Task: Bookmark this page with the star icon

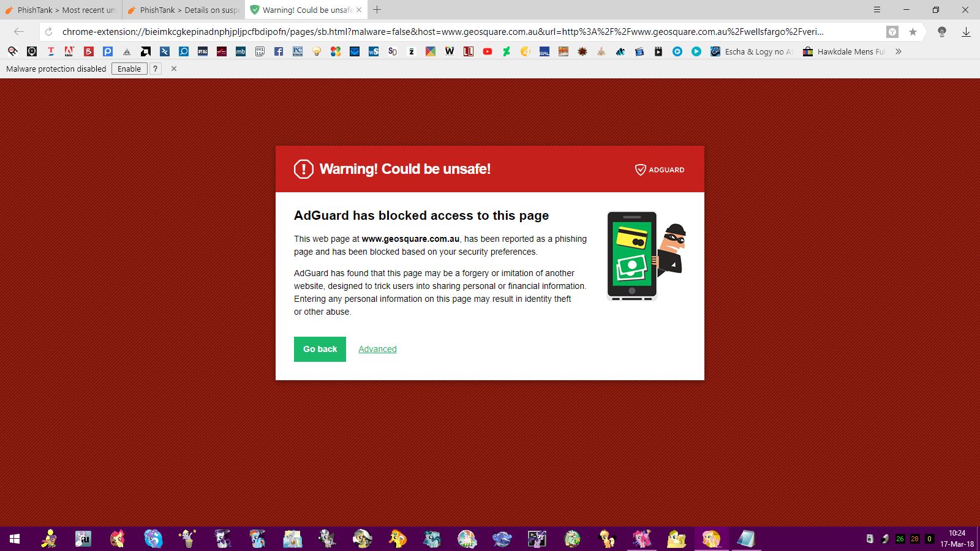Action: point(913,32)
